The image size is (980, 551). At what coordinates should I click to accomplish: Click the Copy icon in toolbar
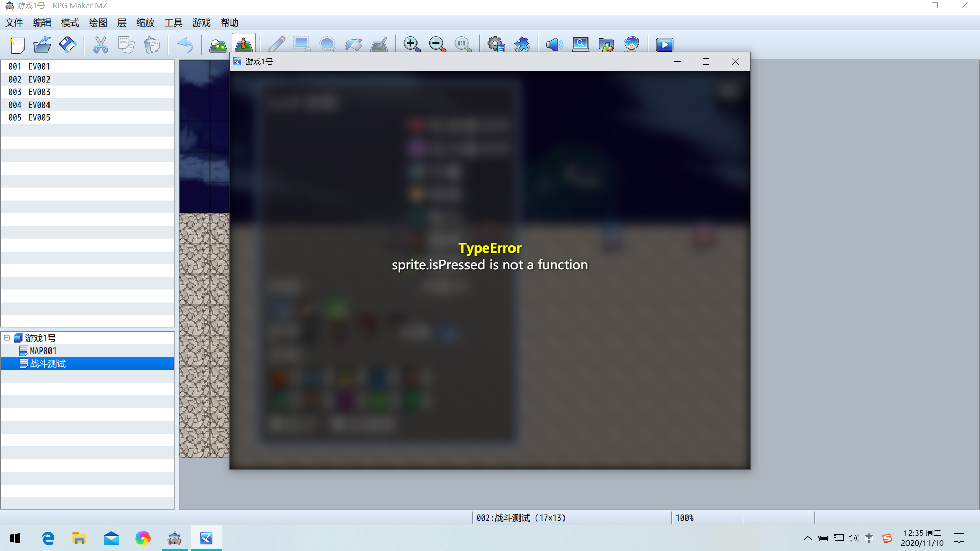(126, 45)
